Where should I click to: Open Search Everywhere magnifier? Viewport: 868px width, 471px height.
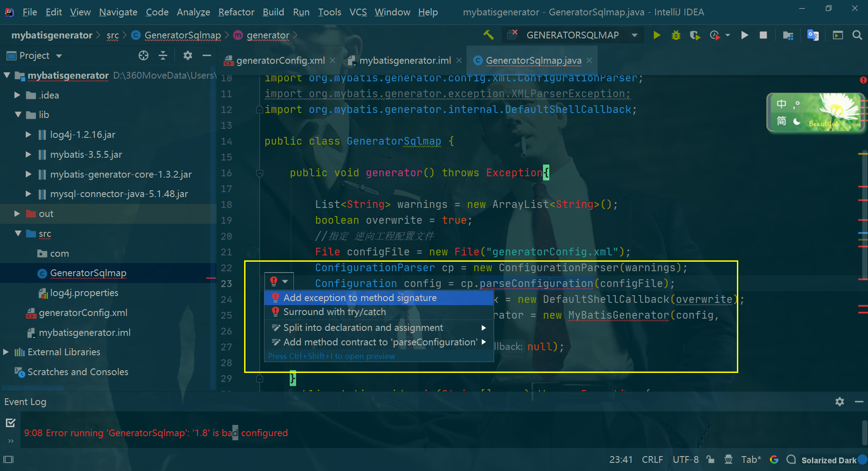coord(857,35)
